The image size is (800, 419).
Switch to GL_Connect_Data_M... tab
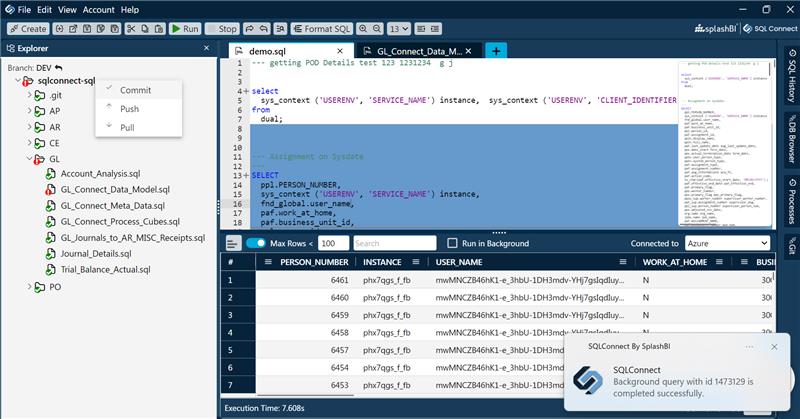point(419,51)
